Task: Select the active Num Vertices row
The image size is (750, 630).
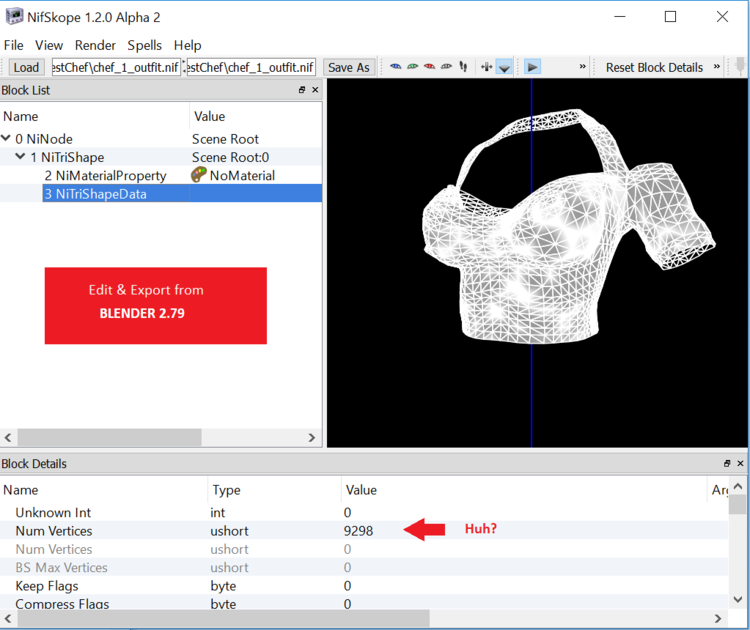Action: tap(364, 531)
